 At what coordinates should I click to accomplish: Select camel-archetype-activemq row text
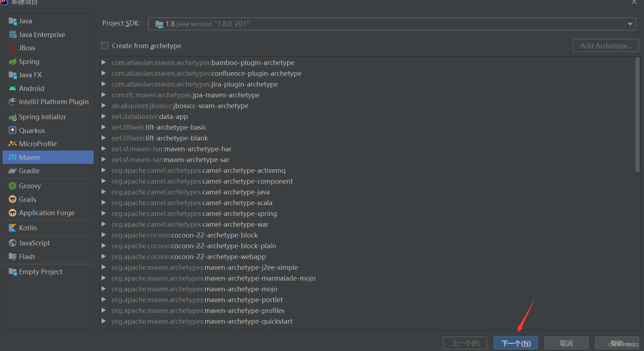[x=199, y=170]
